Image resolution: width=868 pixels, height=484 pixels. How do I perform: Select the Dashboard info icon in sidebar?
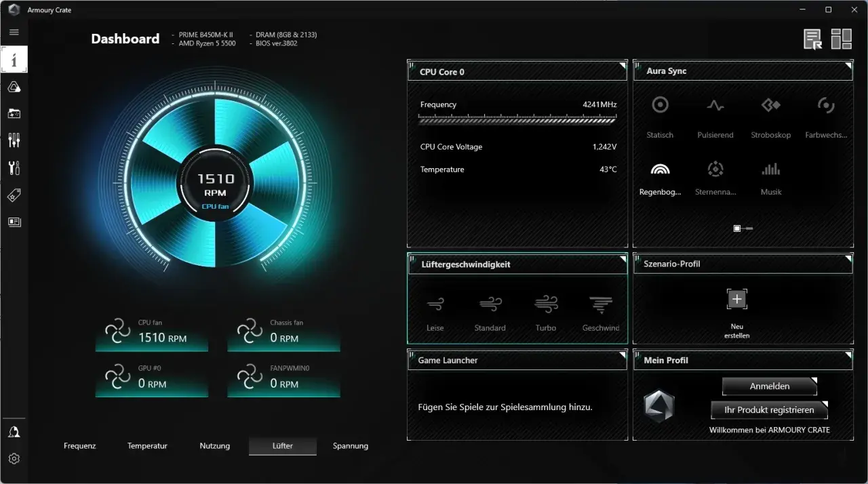(x=14, y=60)
